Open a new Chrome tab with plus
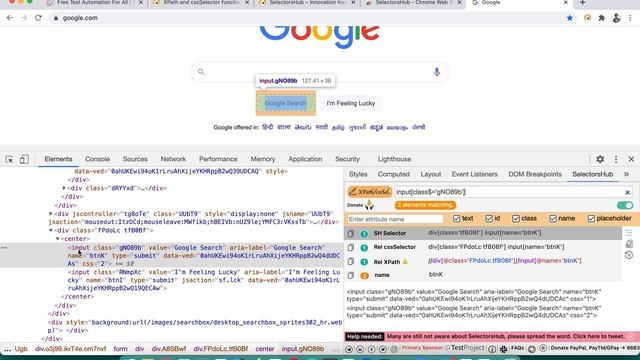Image resolution: width=640 pixels, height=360 pixels. (582, 3)
